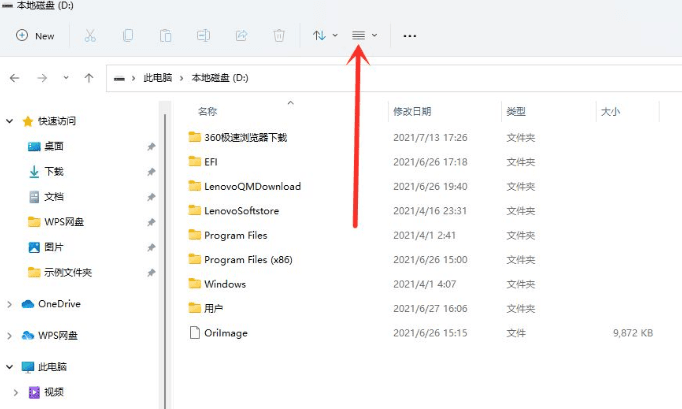The image size is (682, 409).
Task: Click the Cut scissors icon
Action: point(90,36)
